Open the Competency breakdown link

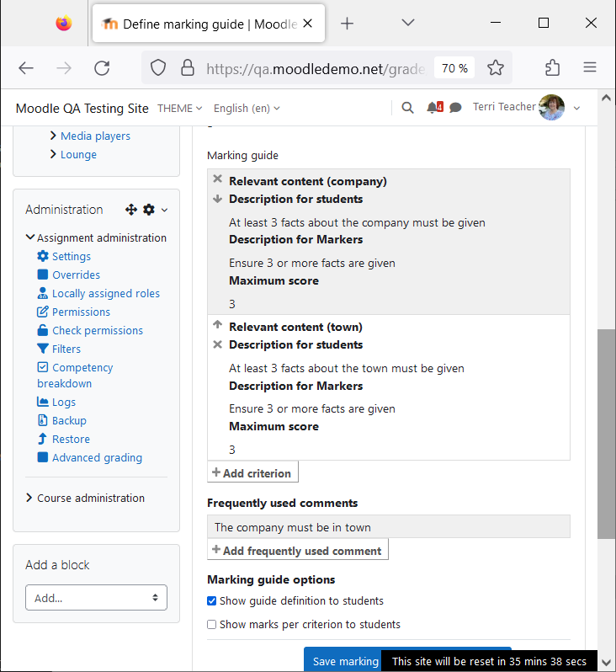pos(75,376)
